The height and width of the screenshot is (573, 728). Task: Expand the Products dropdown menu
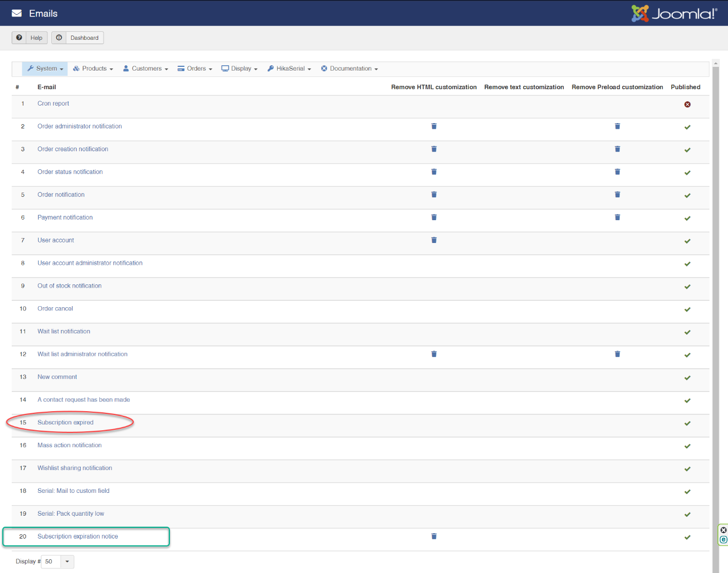pyautogui.click(x=93, y=68)
